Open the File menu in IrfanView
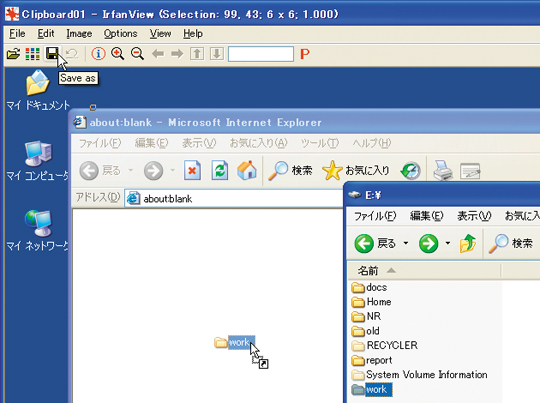This screenshot has width=540, height=403. pos(17,33)
